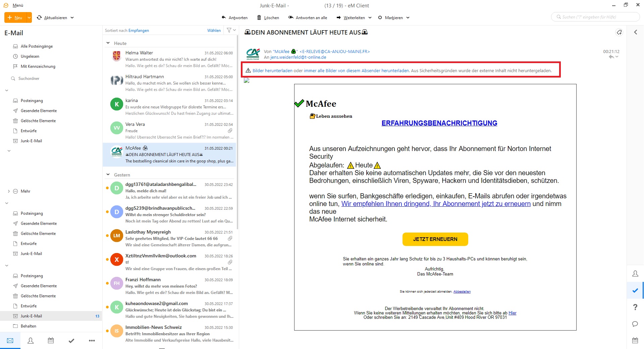The height and width of the screenshot is (349, 644).
Task: Click Weiterleiten in the toolbar
Action: [x=351, y=17]
